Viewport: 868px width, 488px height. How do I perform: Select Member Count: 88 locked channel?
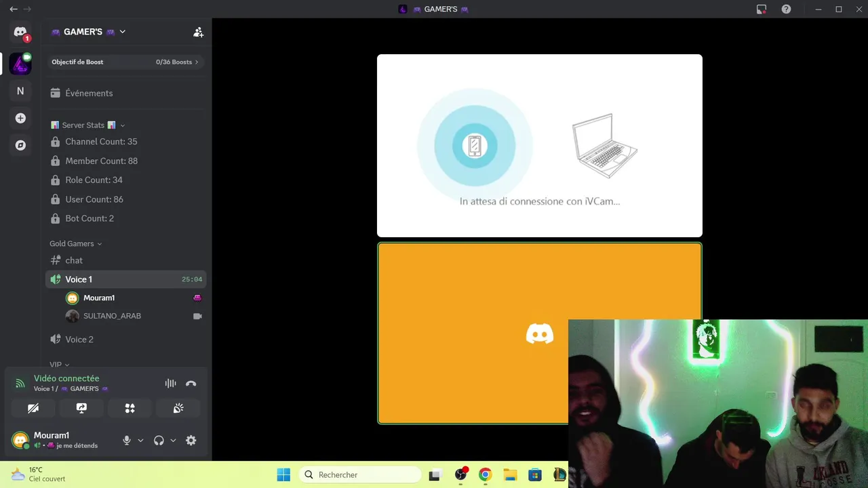click(126, 161)
